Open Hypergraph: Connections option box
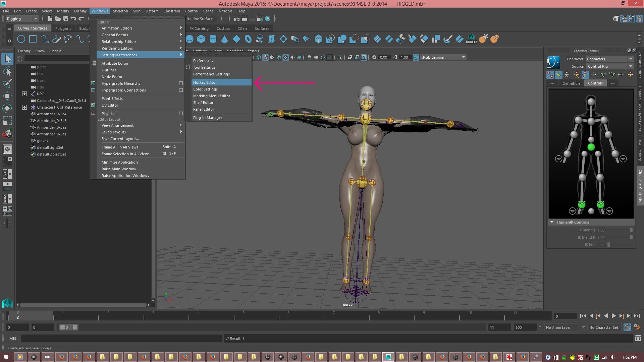 (x=181, y=90)
